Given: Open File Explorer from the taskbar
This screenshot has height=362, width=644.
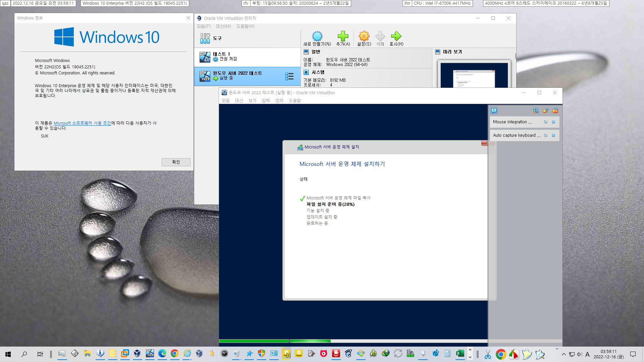Looking at the screenshot, I should coord(87,353).
